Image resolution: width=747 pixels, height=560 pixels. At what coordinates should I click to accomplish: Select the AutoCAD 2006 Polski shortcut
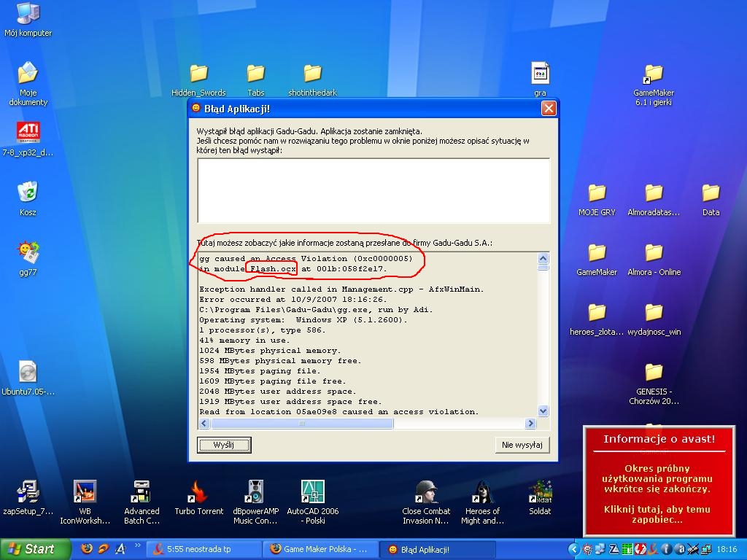tap(312, 492)
